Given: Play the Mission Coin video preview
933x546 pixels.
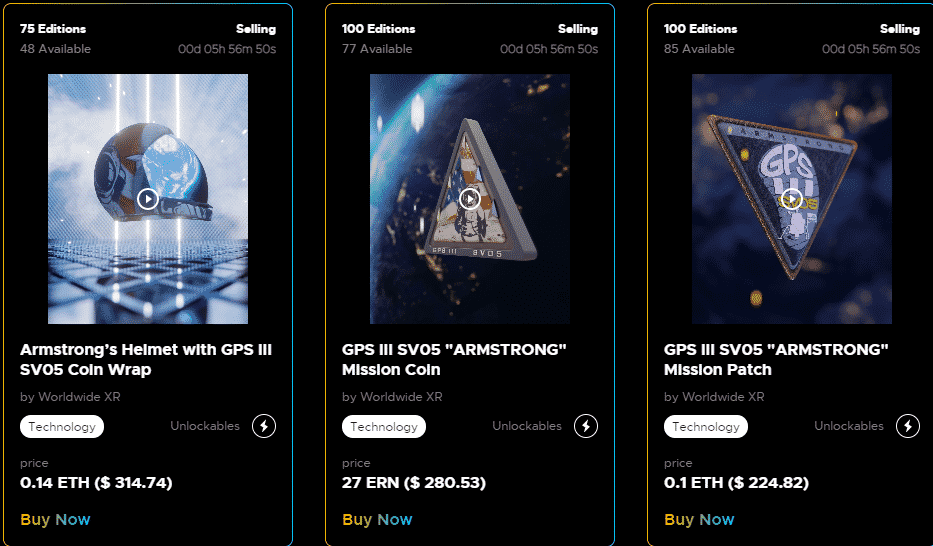Looking at the screenshot, I should pyautogui.click(x=469, y=199).
